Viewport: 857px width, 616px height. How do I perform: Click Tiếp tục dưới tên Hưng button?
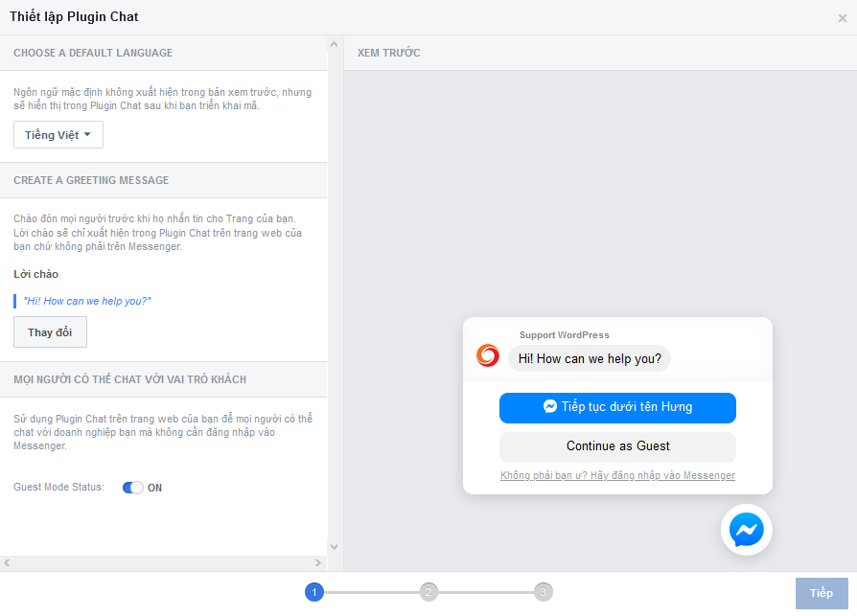pos(617,407)
